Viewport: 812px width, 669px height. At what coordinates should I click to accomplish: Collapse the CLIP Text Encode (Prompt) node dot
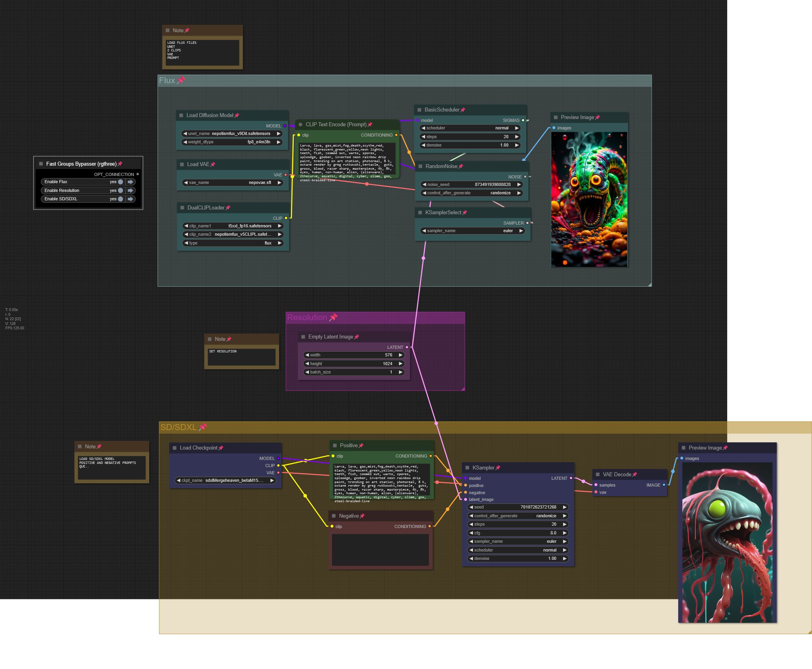[301, 125]
